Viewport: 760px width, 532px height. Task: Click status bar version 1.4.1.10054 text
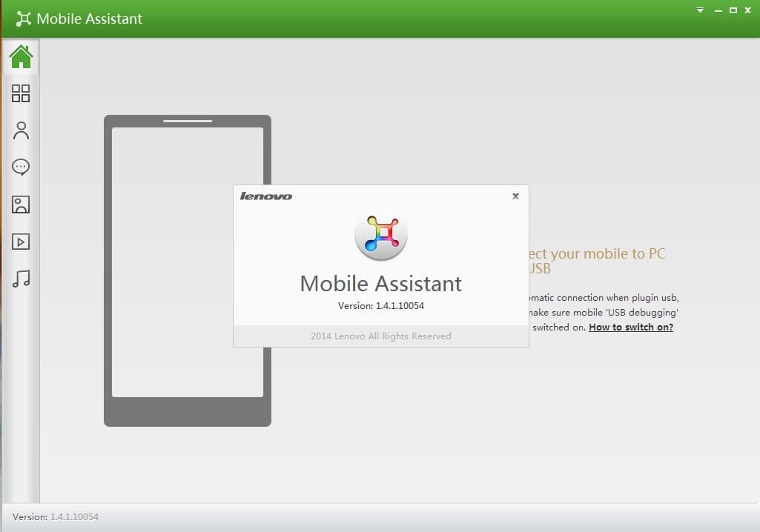[x=74, y=517]
